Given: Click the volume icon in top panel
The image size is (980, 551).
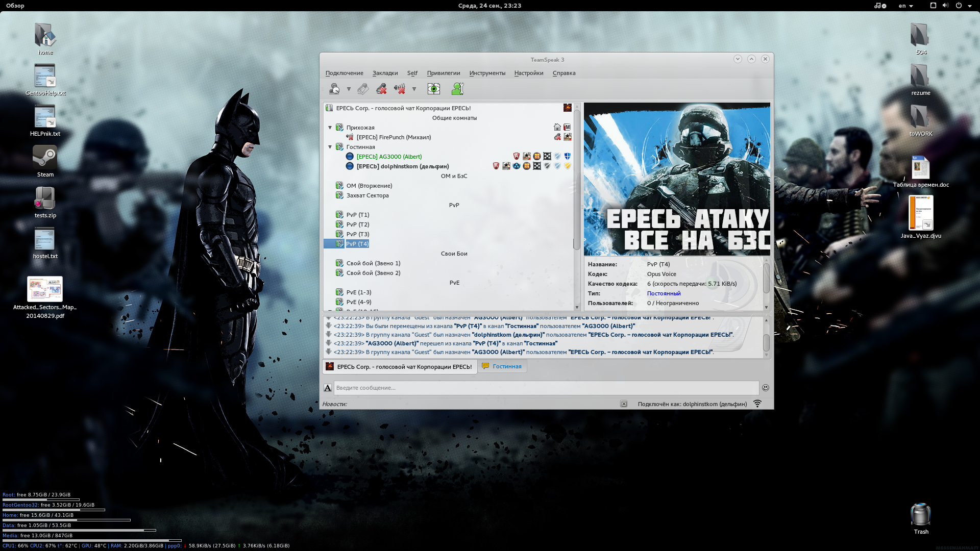Looking at the screenshot, I should (945, 5).
